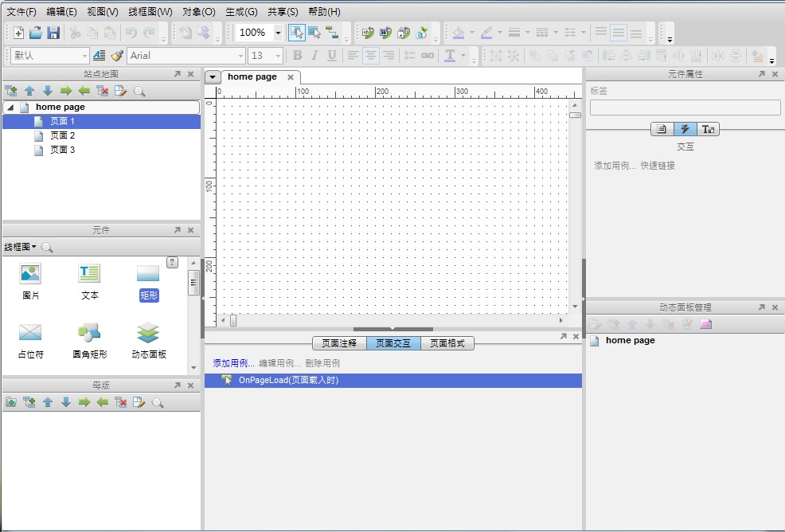Click the font color T swatch
This screenshot has width=785, height=532.
point(450,56)
